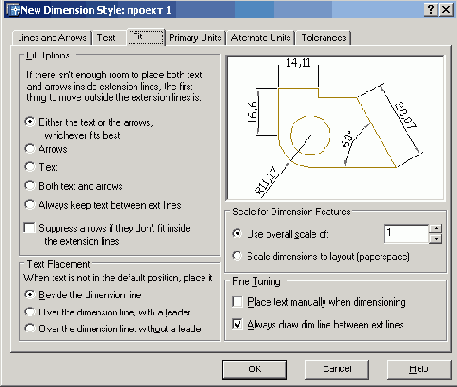Select the Fit tab

(146, 37)
